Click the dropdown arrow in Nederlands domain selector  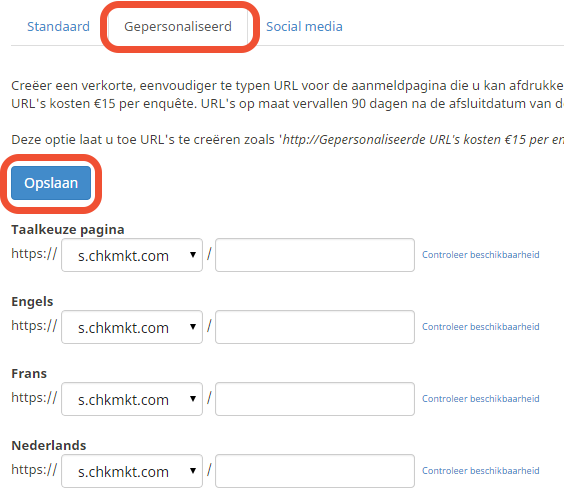(x=193, y=470)
